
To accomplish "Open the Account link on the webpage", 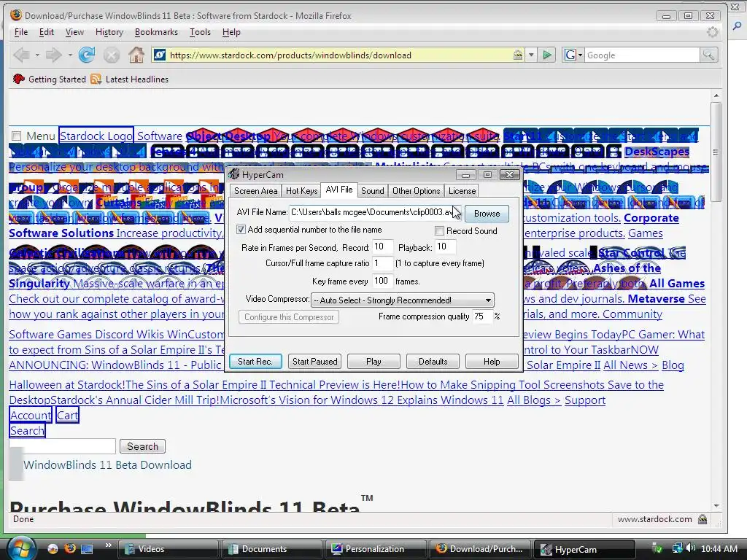I will tap(31, 415).
